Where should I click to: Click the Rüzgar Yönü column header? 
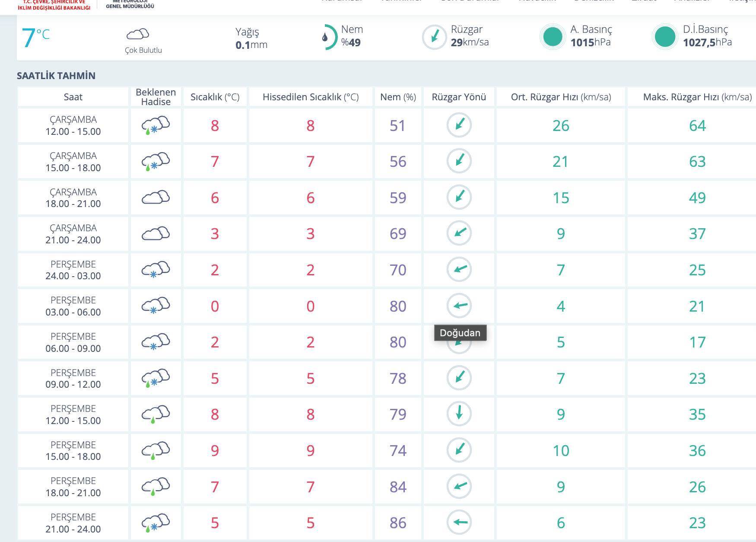coord(459,97)
